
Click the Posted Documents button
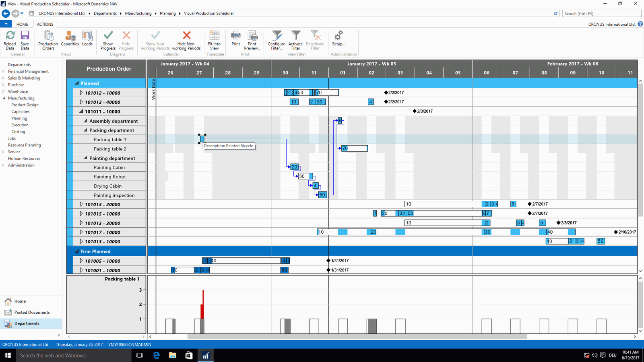coord(32,312)
